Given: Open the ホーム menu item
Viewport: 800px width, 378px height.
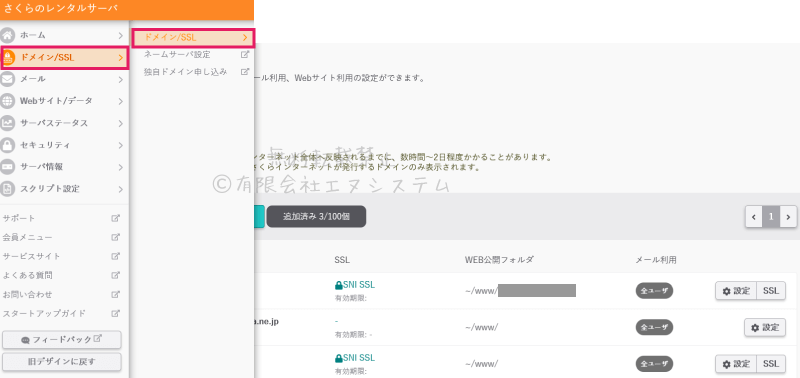Looking at the screenshot, I should (x=64, y=35).
